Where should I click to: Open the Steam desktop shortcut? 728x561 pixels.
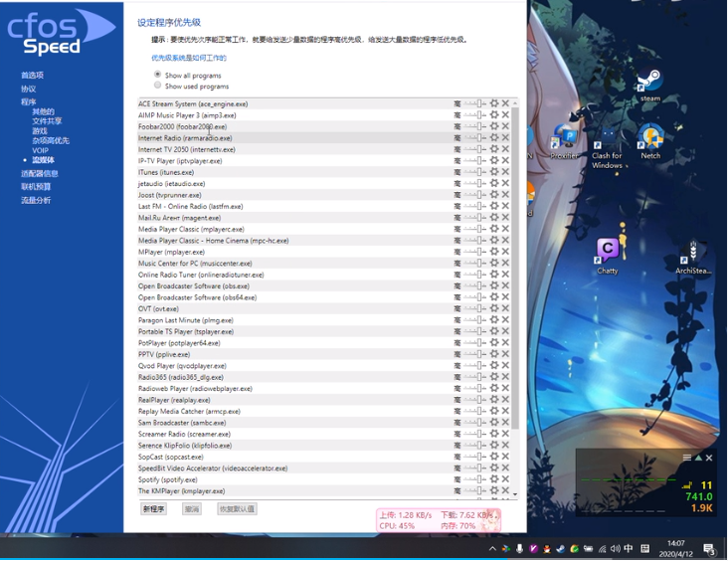click(x=650, y=84)
